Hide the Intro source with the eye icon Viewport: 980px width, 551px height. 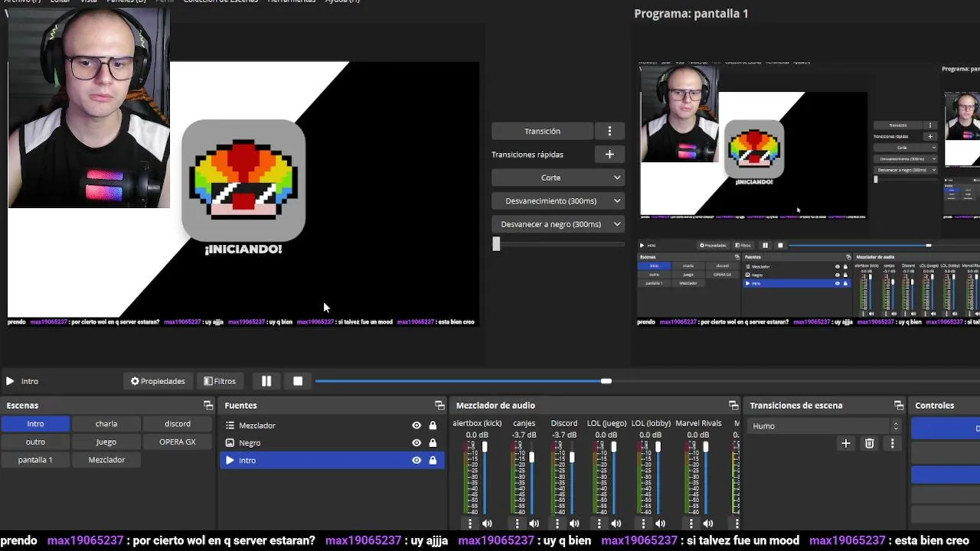[416, 460]
